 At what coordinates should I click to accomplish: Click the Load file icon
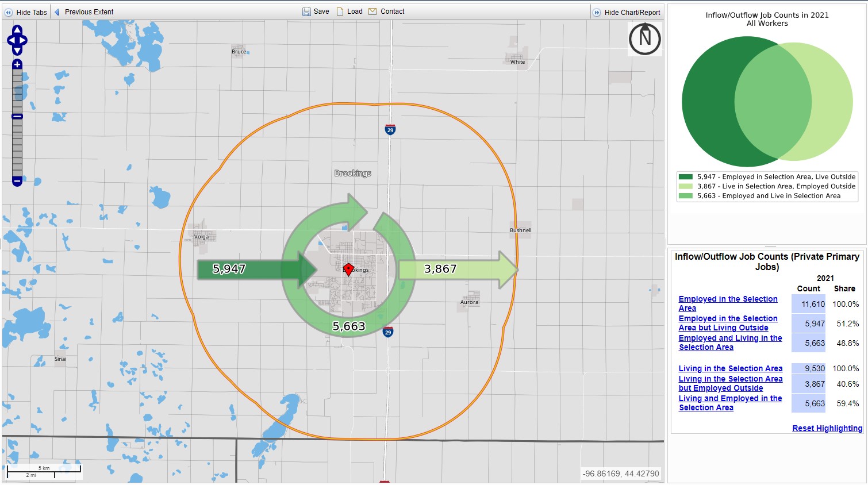pos(340,11)
